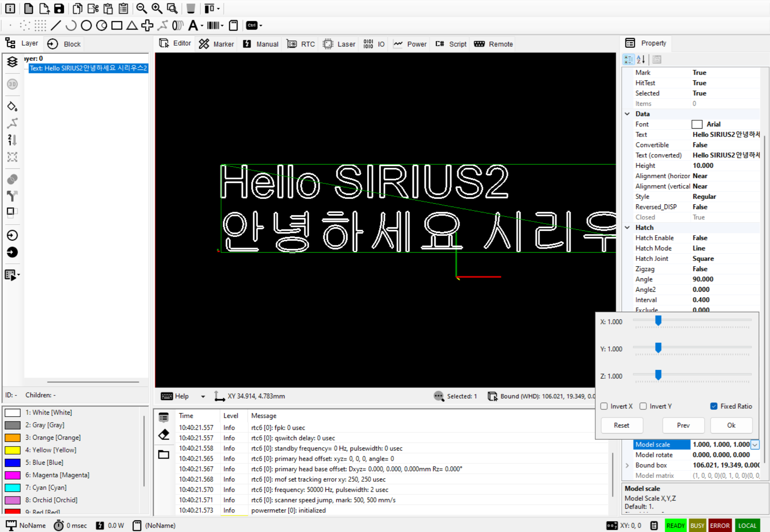Click the eraser clear-log icon
Image resolution: width=770 pixels, height=532 pixels.
[164, 435]
